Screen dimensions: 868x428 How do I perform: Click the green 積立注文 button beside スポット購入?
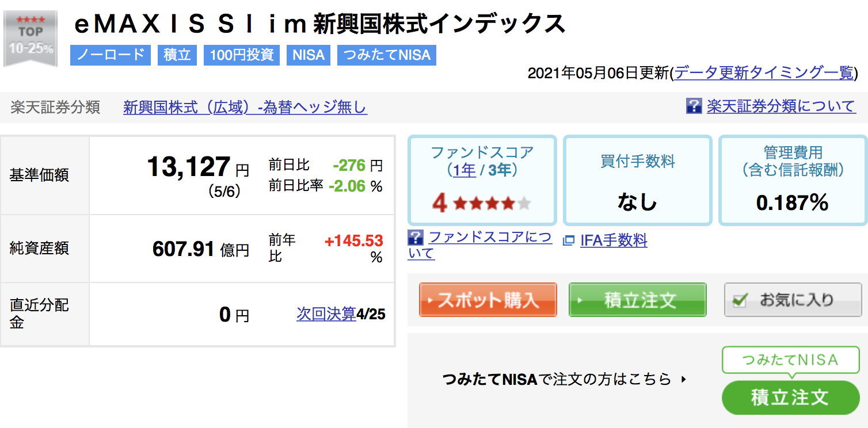[x=637, y=300]
